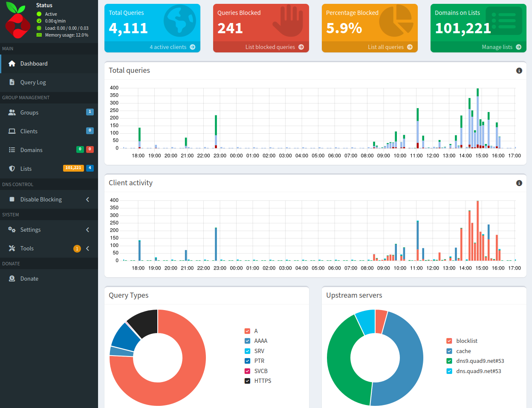The image size is (532, 408).
Task: Uncheck the A query type
Action: tap(247, 331)
